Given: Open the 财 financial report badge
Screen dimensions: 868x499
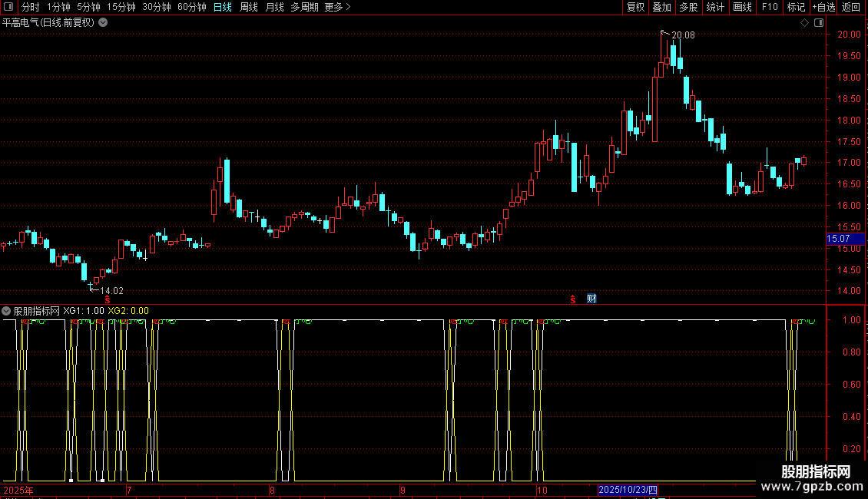Looking at the screenshot, I should (591, 299).
